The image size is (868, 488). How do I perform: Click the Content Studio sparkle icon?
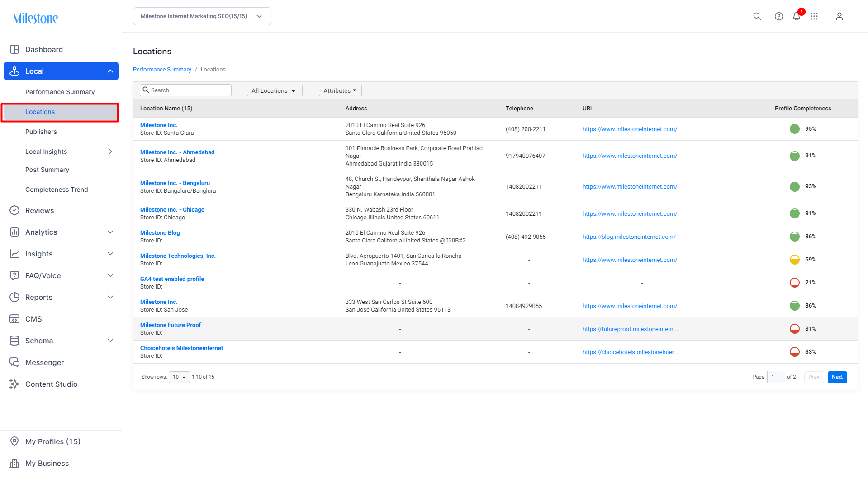click(14, 384)
